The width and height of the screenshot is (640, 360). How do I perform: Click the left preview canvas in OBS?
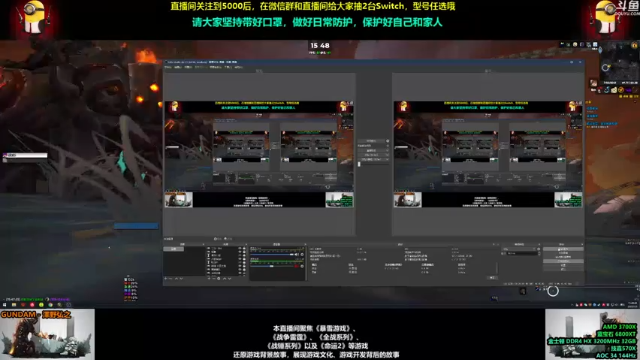coord(259,154)
